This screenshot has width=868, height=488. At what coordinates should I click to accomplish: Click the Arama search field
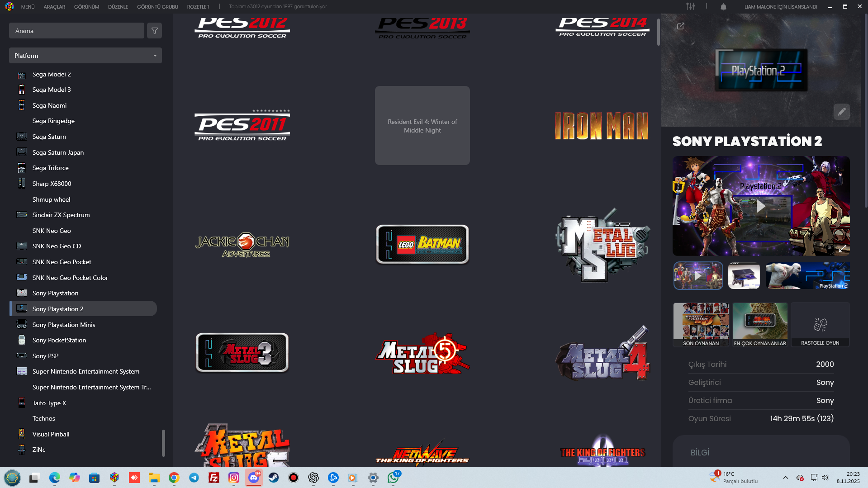[x=76, y=31]
